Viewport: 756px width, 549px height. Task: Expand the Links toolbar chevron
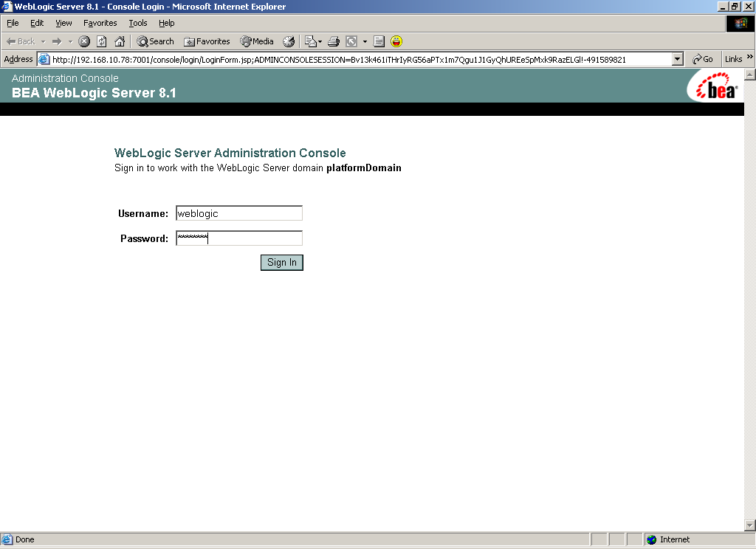coord(750,57)
